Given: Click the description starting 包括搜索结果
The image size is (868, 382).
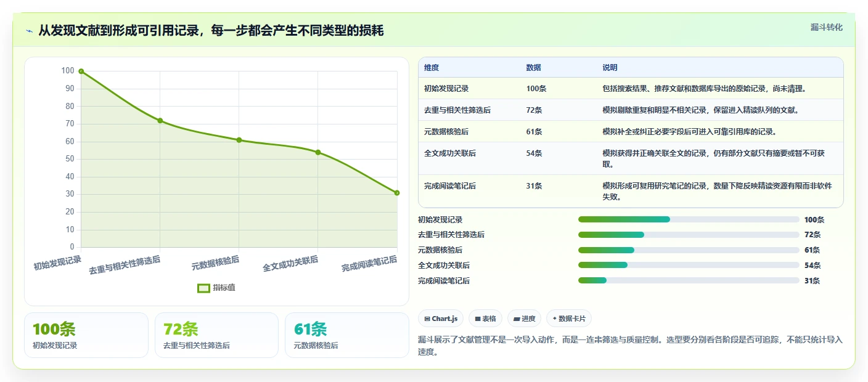Looking at the screenshot, I should (704, 89).
